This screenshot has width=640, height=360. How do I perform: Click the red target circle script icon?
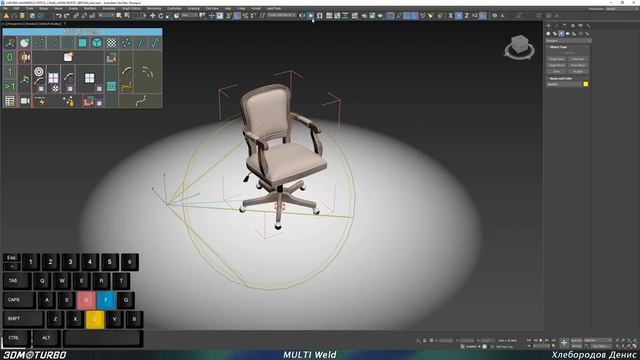[39, 71]
